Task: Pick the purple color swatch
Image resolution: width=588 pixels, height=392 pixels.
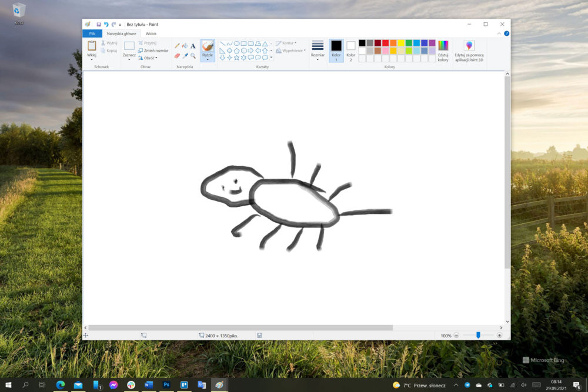Action: coord(432,43)
